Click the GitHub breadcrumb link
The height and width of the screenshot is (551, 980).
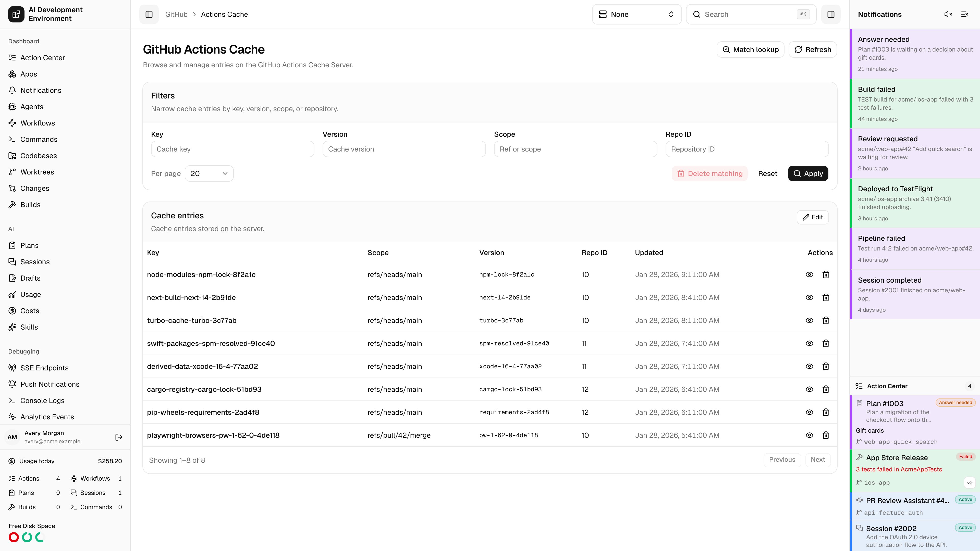pyautogui.click(x=176, y=15)
